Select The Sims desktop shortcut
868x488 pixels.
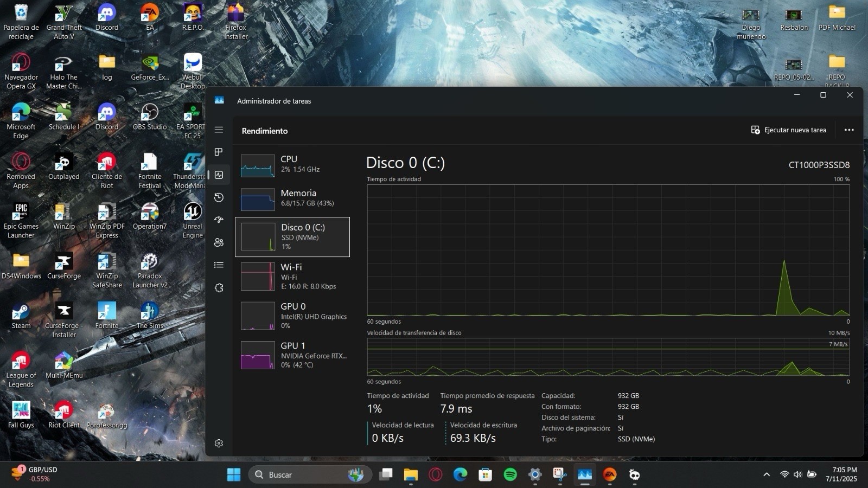pos(150,316)
